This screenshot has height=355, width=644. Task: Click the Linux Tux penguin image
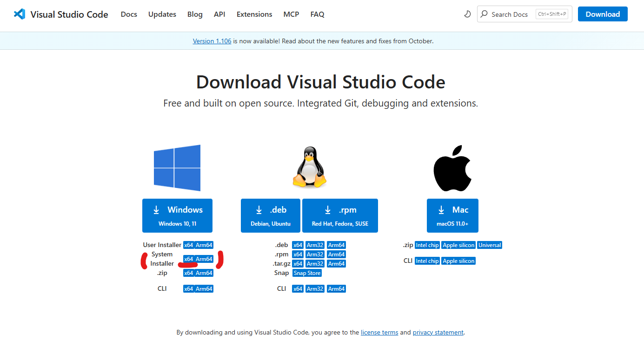[309, 167]
